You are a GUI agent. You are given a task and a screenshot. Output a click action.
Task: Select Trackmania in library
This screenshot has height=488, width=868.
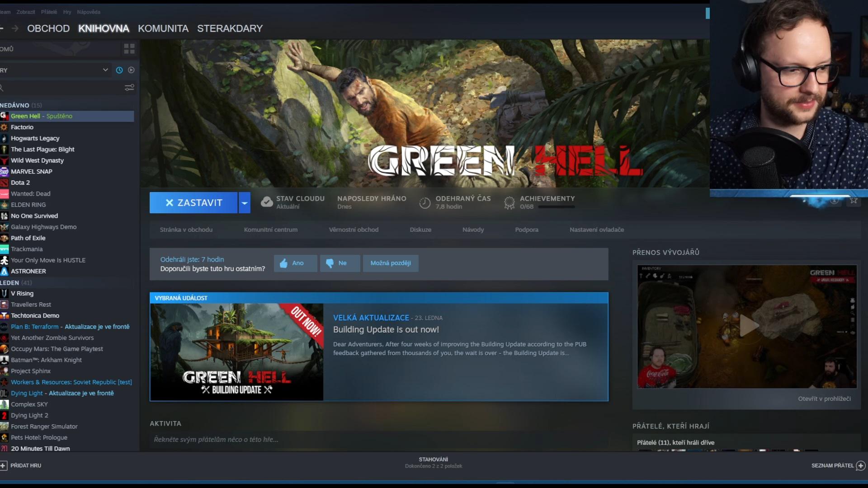[x=27, y=249]
